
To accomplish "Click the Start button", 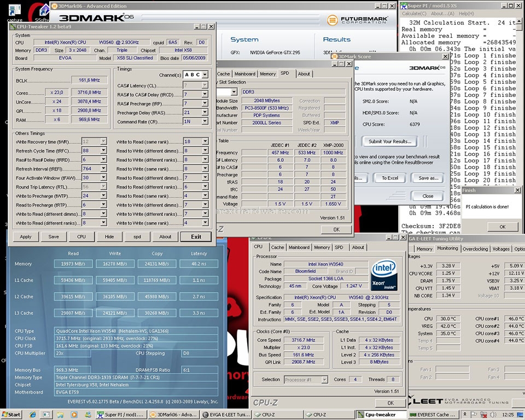I will (x=11, y=415).
